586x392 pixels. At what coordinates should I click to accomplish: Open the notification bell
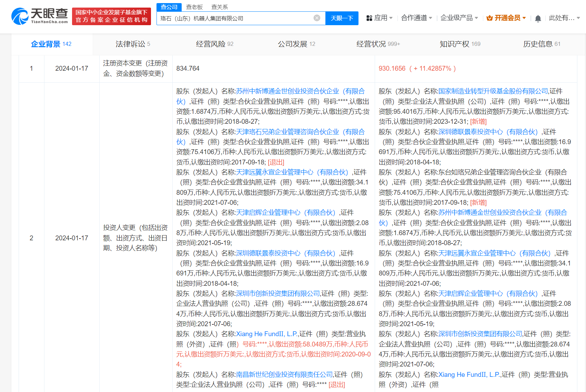point(538,18)
